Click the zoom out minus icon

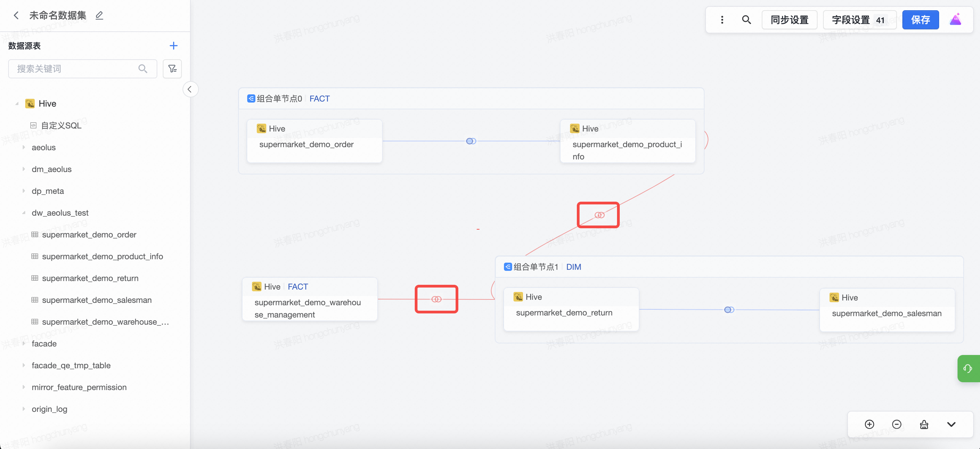tap(897, 424)
